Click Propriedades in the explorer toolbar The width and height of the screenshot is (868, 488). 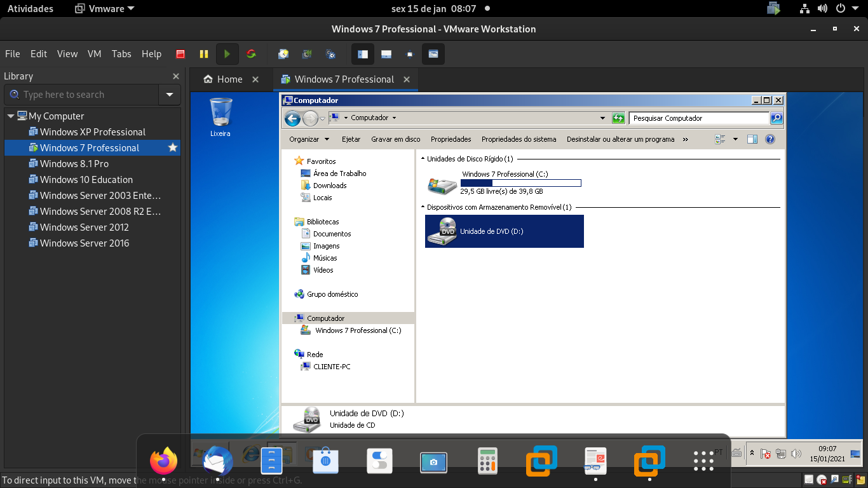[x=451, y=139]
